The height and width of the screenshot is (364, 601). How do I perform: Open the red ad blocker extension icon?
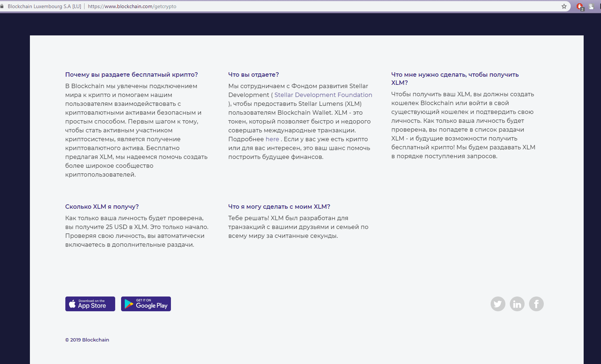580,6
